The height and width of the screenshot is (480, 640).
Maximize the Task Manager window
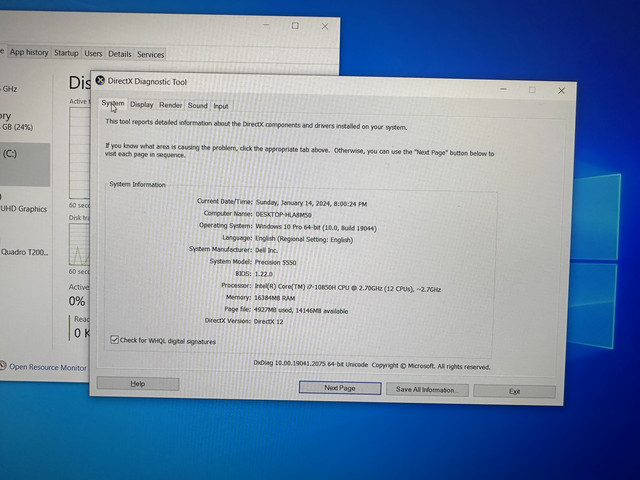click(x=295, y=26)
